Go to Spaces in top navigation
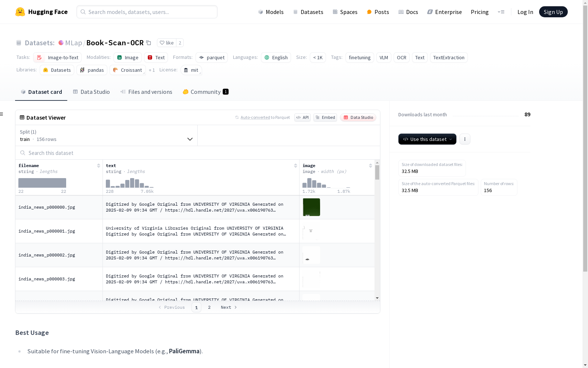 pyautogui.click(x=345, y=12)
